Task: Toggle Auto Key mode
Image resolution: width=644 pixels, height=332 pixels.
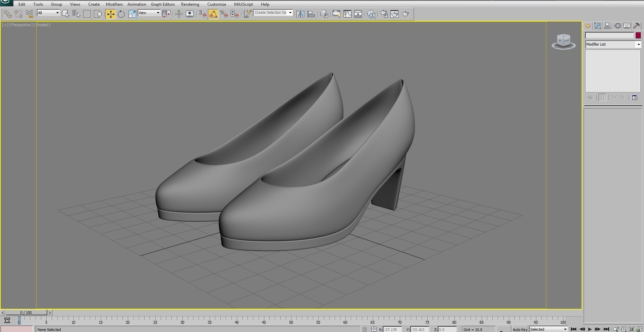Action: click(520, 329)
